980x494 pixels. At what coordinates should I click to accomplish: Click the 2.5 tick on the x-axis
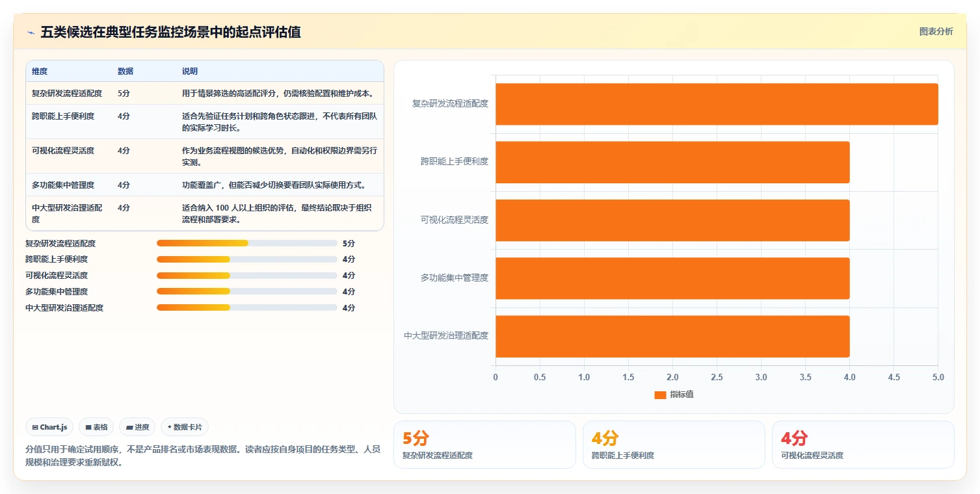[717, 377]
